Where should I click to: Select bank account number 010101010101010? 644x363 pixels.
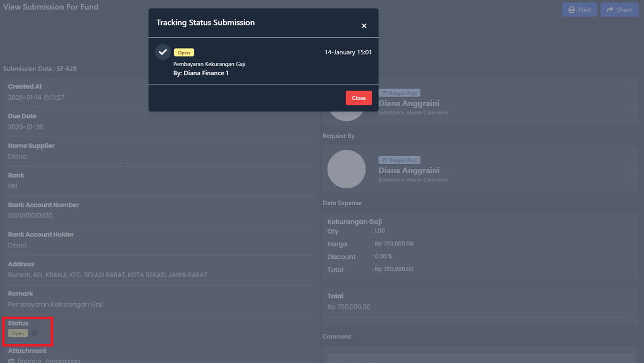(30, 216)
